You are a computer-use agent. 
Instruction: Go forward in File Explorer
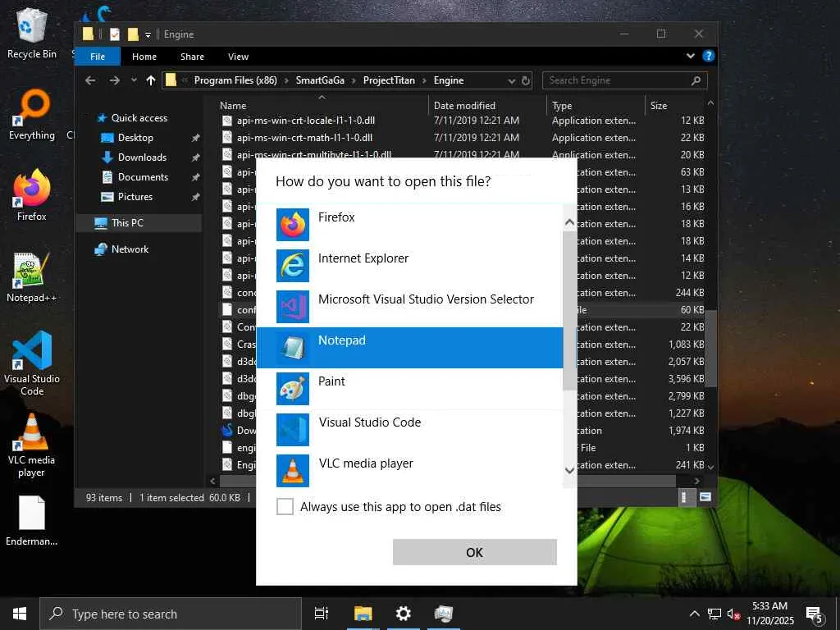[114, 80]
